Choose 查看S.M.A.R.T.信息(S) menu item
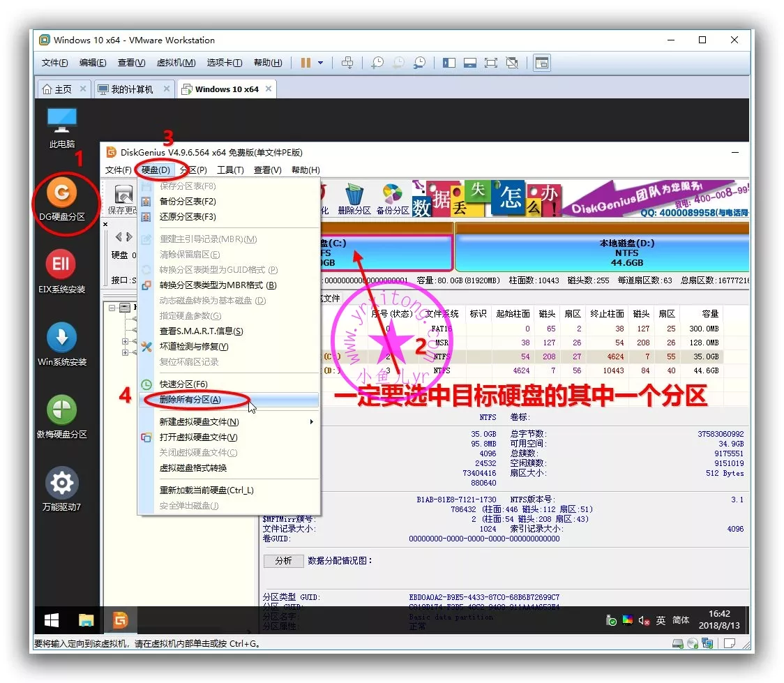The width and height of the screenshot is (784, 683). pyautogui.click(x=229, y=331)
